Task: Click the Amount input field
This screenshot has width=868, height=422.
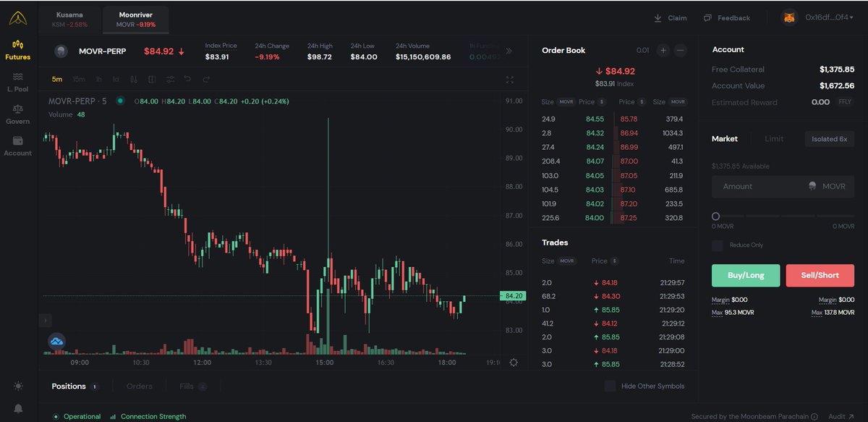Action: pos(783,186)
